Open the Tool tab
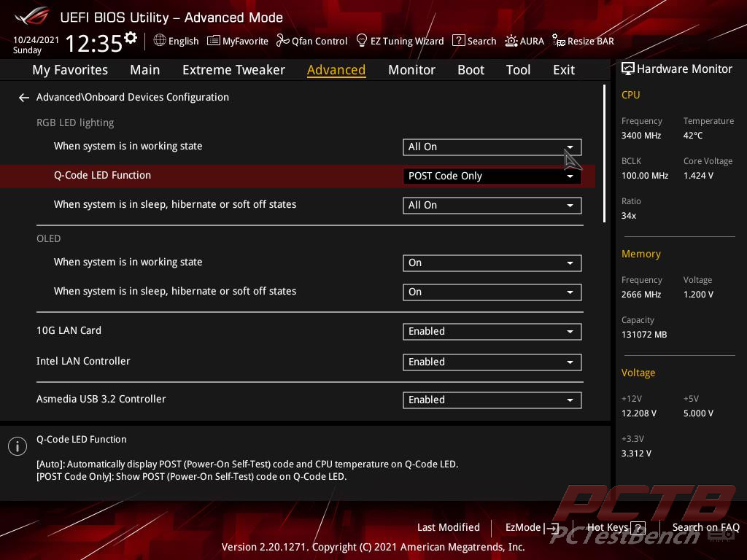This screenshot has height=560, width=747. [518, 70]
